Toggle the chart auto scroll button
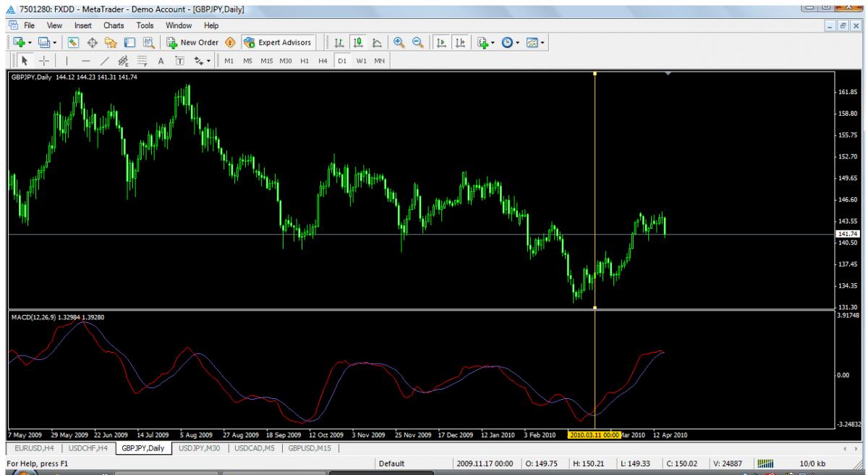Screen dimensions: 868x475 pyautogui.click(x=441, y=42)
